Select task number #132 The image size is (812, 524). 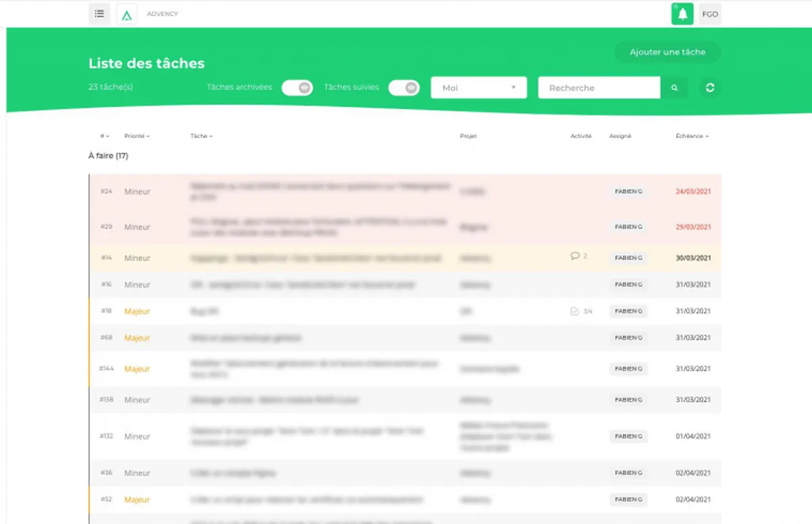point(106,437)
